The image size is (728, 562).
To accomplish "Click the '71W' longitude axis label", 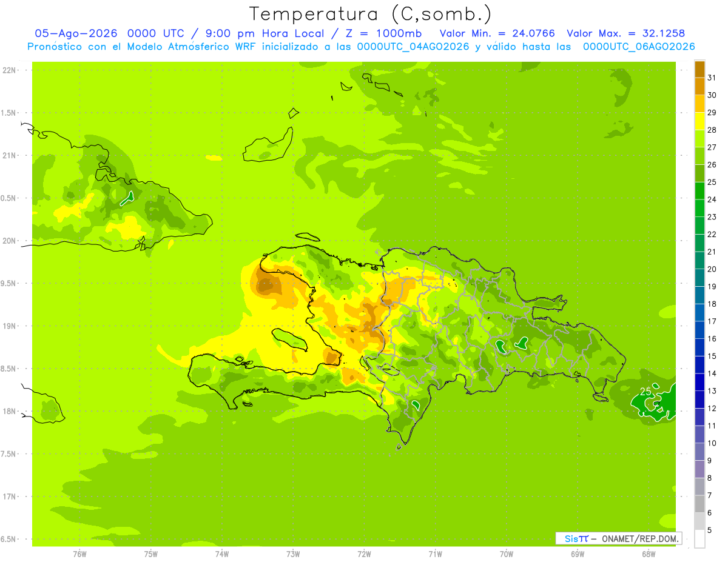I will (x=435, y=554).
